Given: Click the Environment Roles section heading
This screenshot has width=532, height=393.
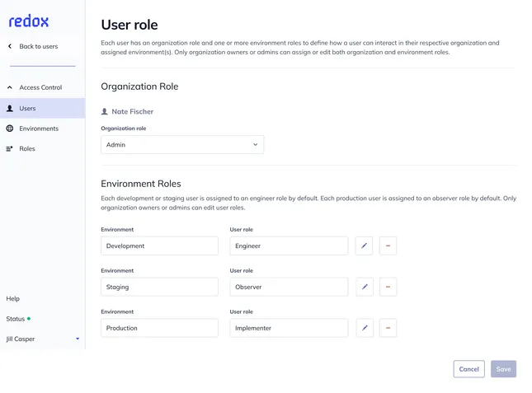Looking at the screenshot, I should (141, 184).
